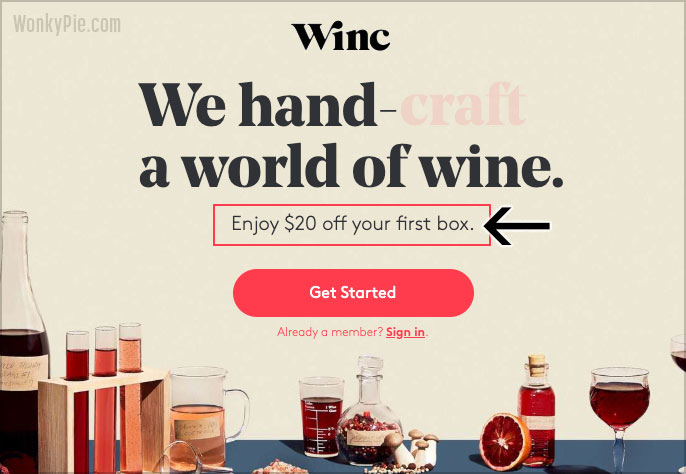
Task: Click the wooden test tube rack
Action: coord(104,421)
